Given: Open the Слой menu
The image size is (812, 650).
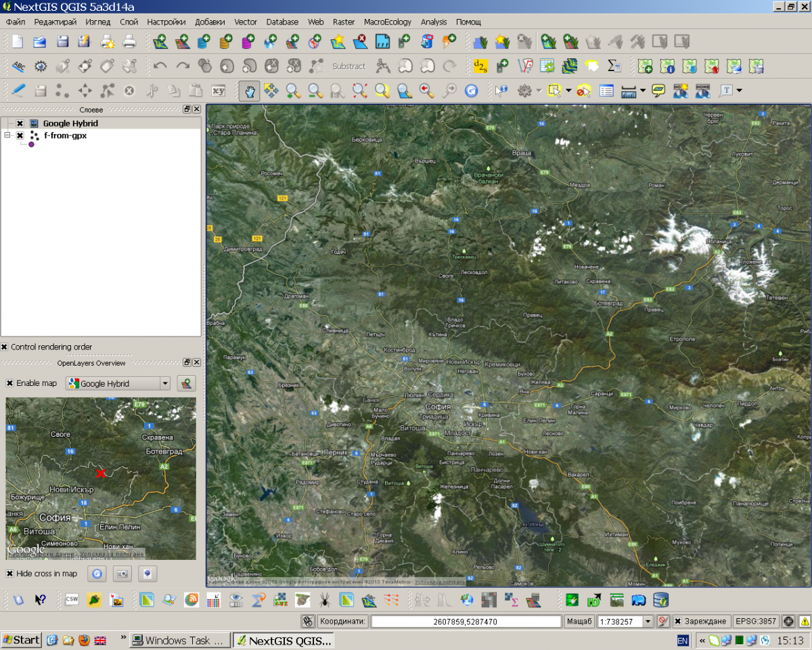Looking at the screenshot, I should click(x=129, y=22).
